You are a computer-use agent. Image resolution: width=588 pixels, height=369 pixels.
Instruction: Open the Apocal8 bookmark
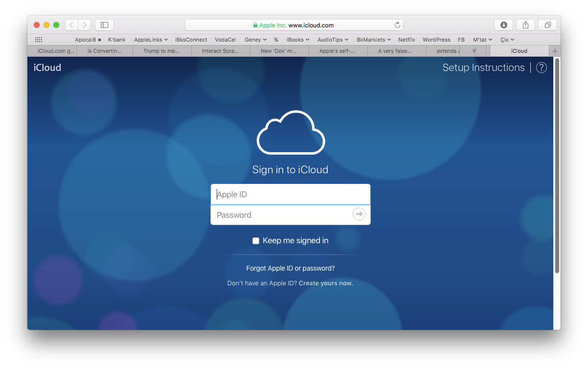(x=88, y=40)
